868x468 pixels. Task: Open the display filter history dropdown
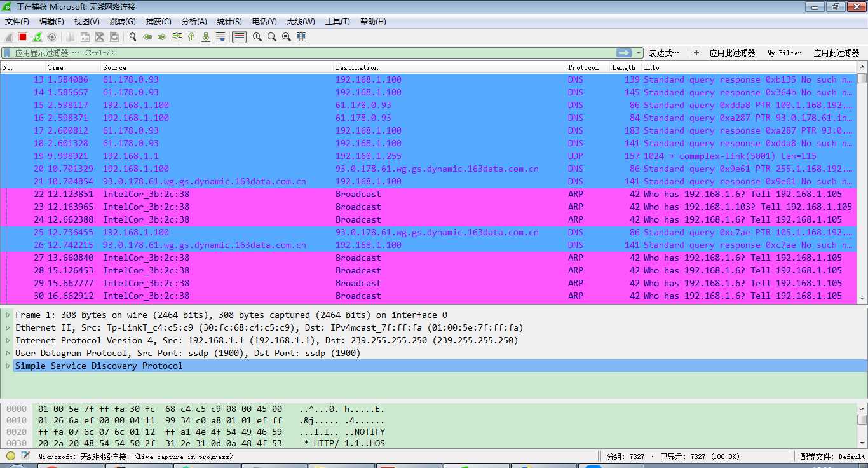(639, 53)
